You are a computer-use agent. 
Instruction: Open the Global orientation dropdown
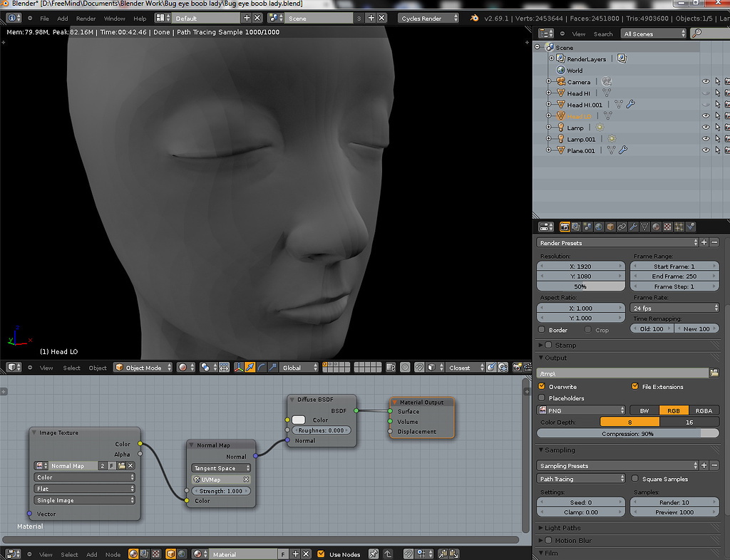(x=299, y=368)
